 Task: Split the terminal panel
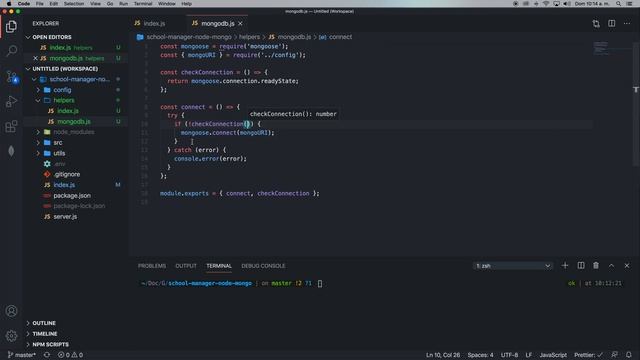point(581,266)
